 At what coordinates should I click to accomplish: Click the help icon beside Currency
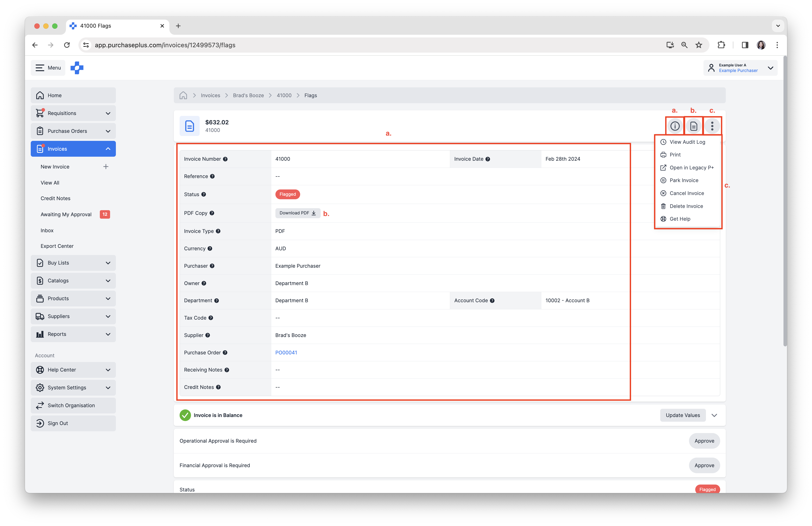pos(210,249)
